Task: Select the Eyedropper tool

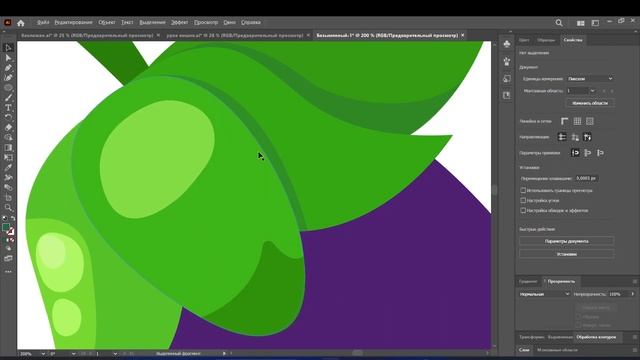Action: click(8, 167)
